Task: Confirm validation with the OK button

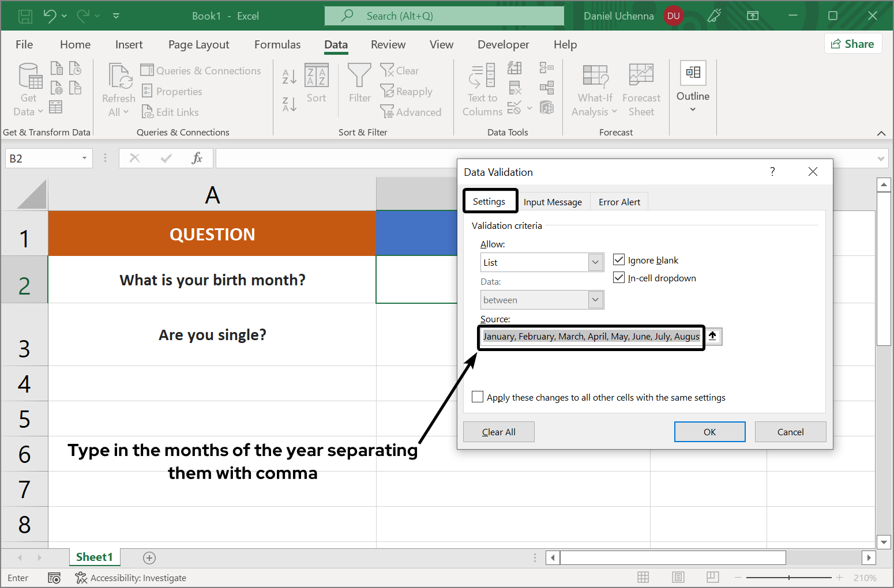Action: tap(709, 431)
